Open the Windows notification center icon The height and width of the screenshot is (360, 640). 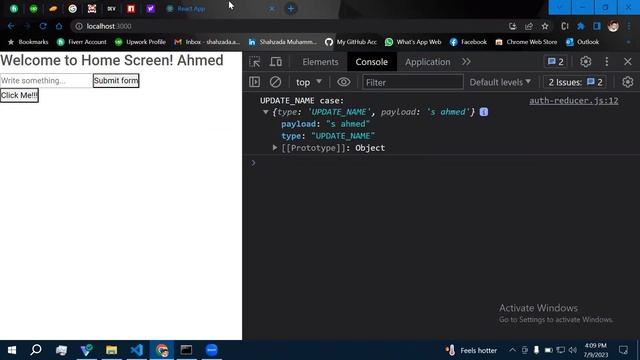coord(623,350)
